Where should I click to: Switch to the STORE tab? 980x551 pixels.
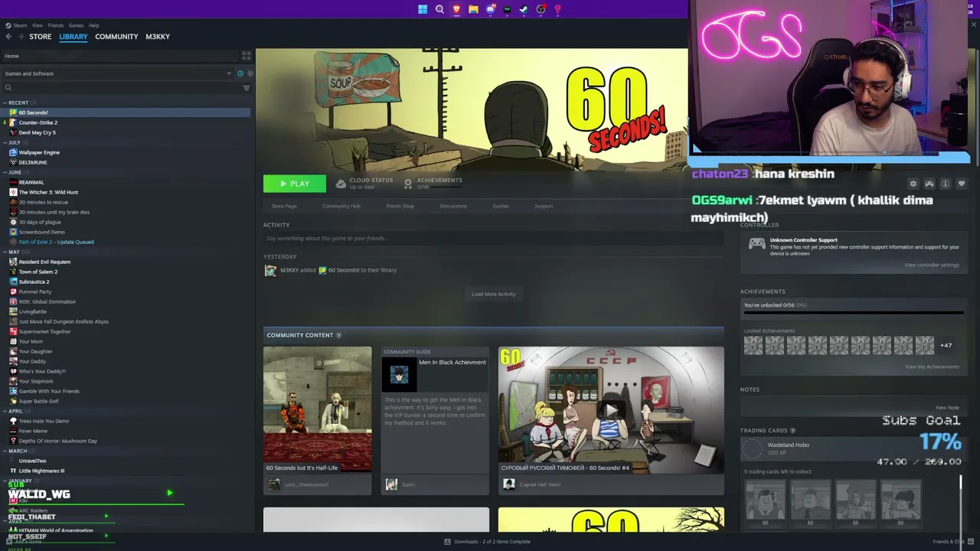[x=41, y=37]
